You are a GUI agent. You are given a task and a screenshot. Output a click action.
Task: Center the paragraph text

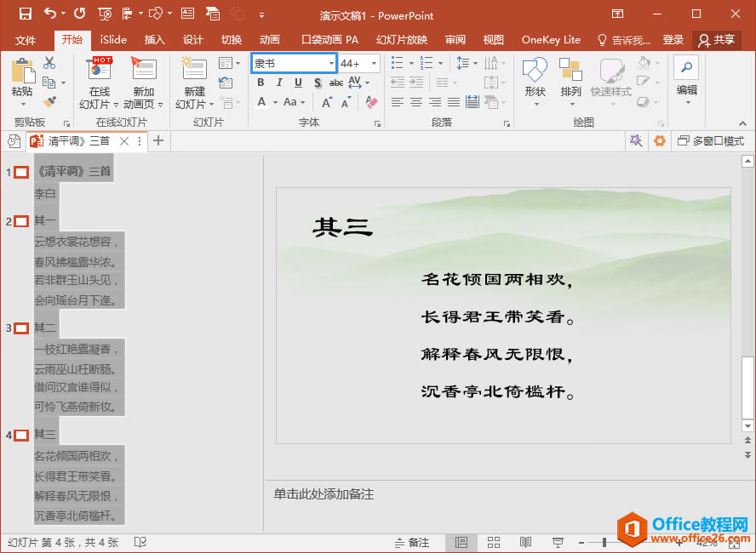point(416,102)
